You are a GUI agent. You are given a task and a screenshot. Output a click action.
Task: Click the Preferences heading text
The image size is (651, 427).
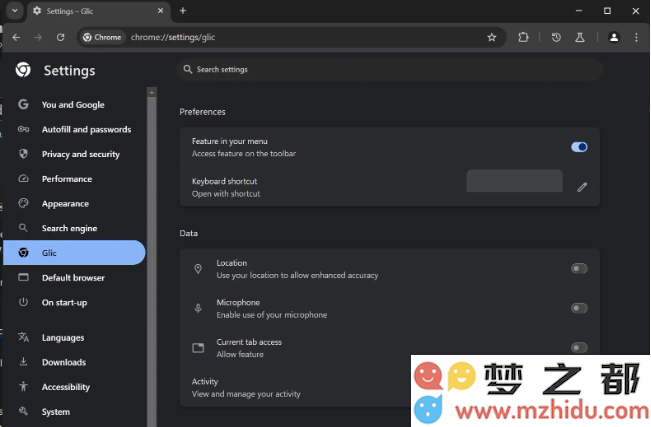[x=202, y=112]
